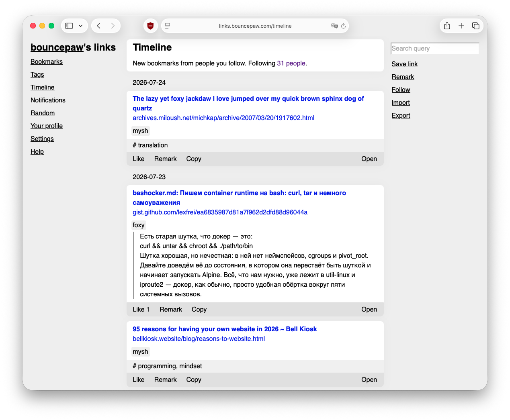
Task: Open the sidebar dropdown chevron
Action: (81, 26)
